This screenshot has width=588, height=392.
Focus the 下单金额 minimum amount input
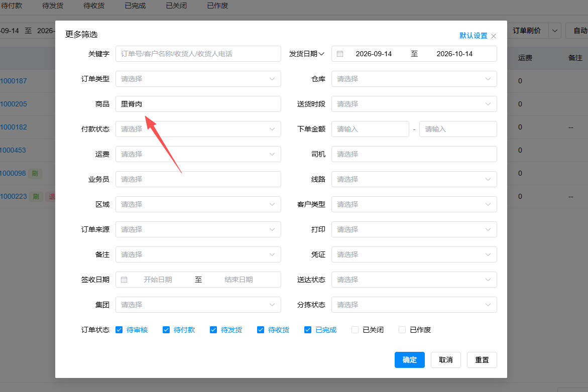pos(370,129)
